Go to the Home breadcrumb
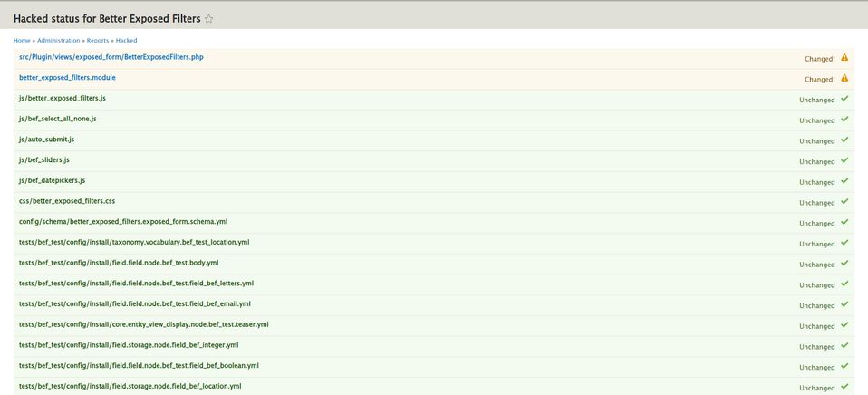The width and height of the screenshot is (868, 395). (22, 41)
